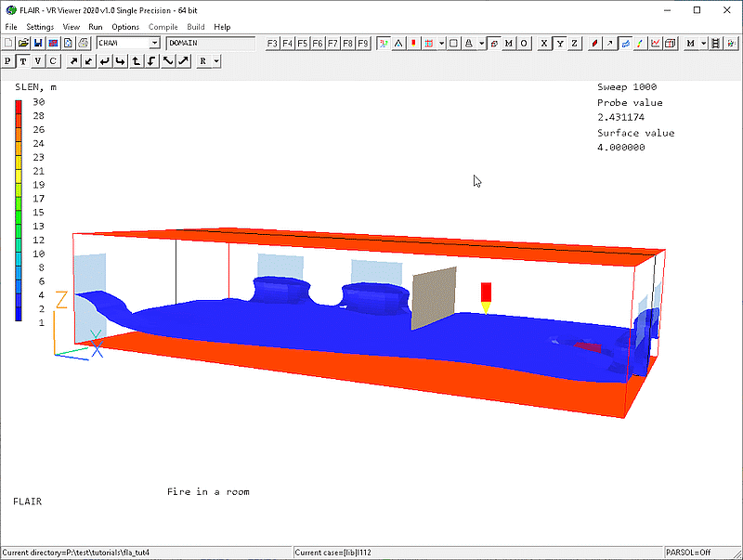Expand the M dropdown arrow at right
Screen dimensions: 743x560
704,43
